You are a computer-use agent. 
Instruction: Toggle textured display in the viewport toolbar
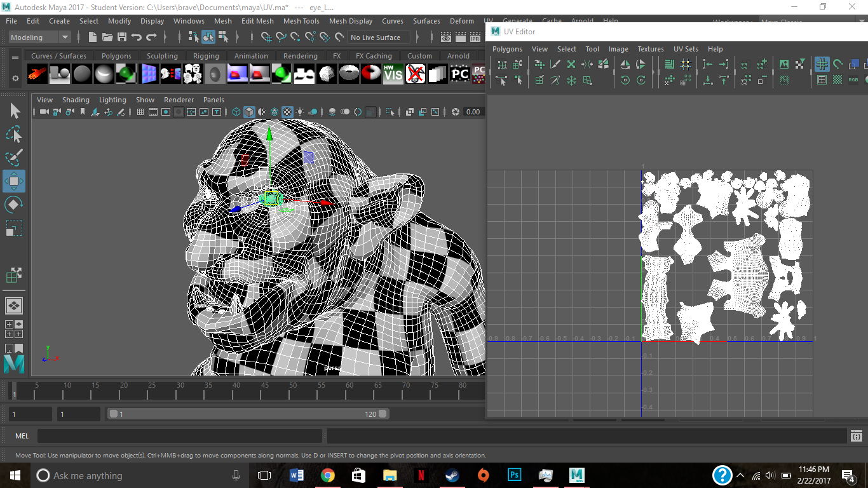coord(287,112)
